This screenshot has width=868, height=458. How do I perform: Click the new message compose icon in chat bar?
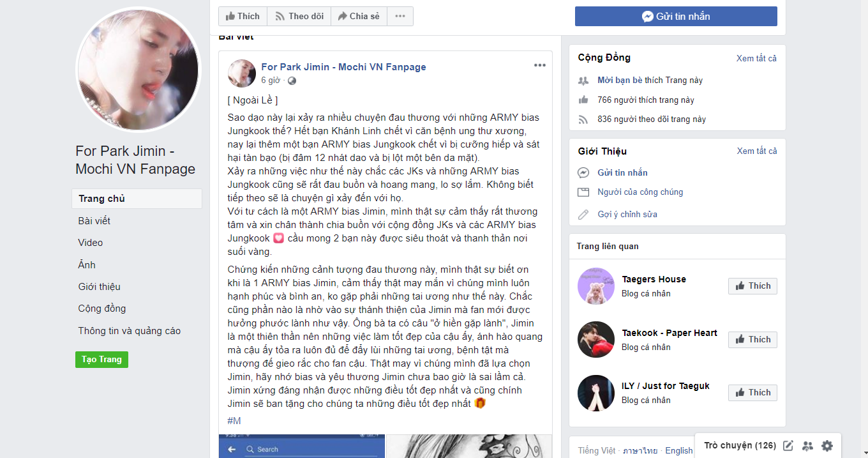(788, 446)
